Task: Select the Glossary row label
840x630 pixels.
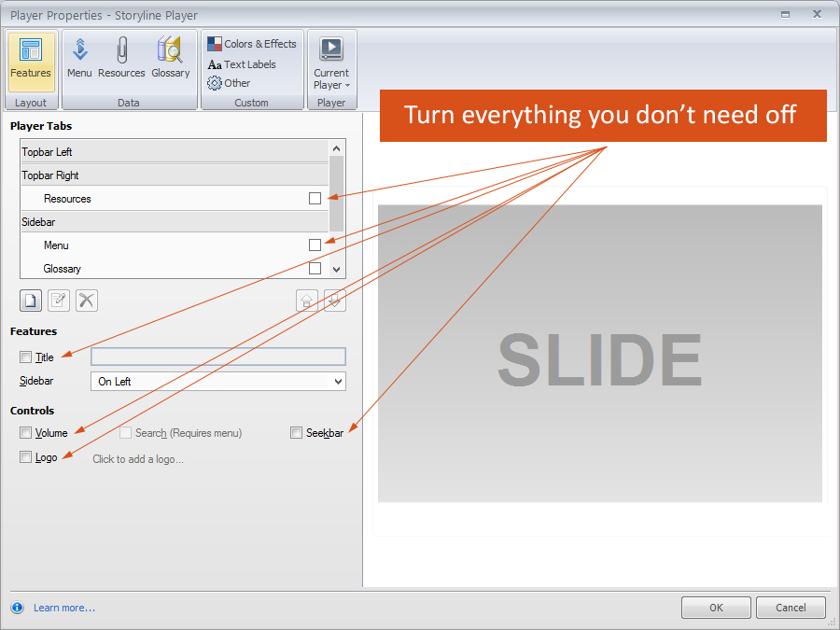Action: (63, 269)
